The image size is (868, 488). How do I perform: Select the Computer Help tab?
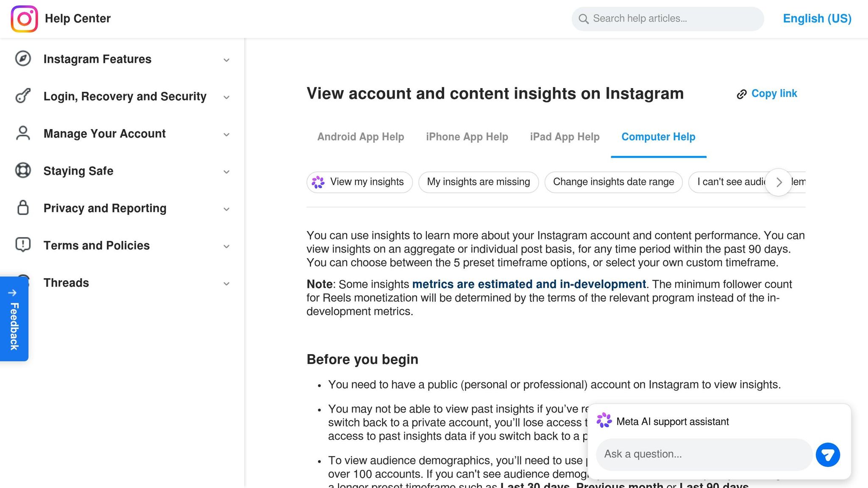pyautogui.click(x=658, y=137)
